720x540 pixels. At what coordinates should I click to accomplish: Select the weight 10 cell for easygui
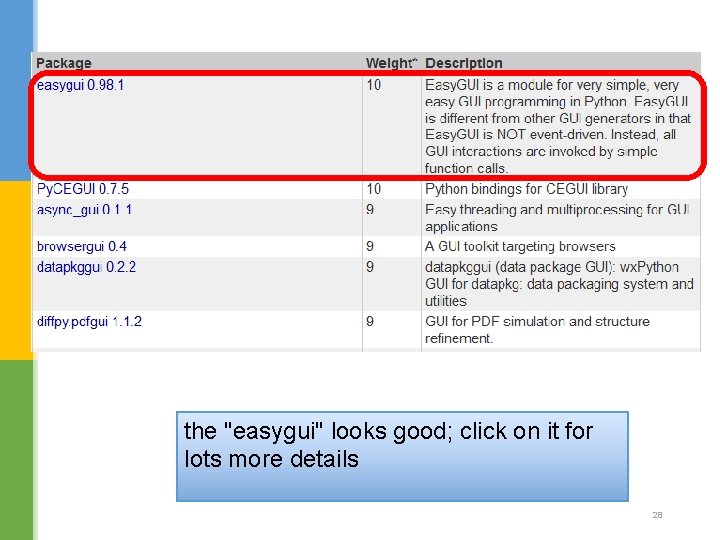[x=374, y=85]
